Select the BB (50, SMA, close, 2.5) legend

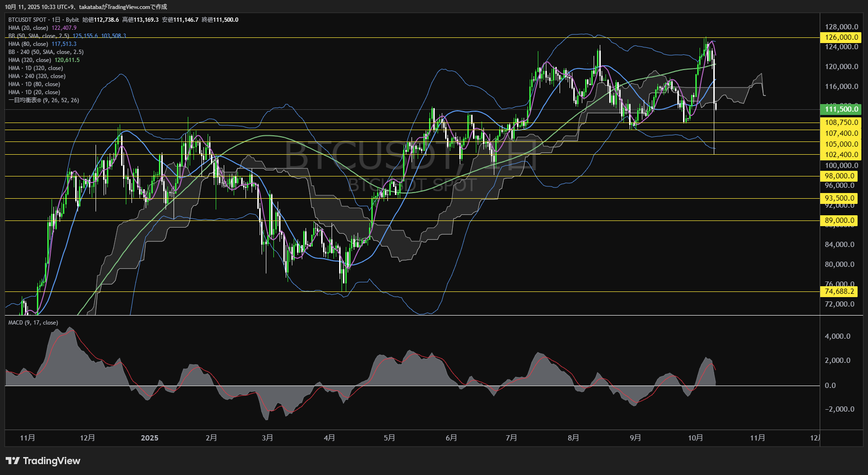(x=39, y=36)
